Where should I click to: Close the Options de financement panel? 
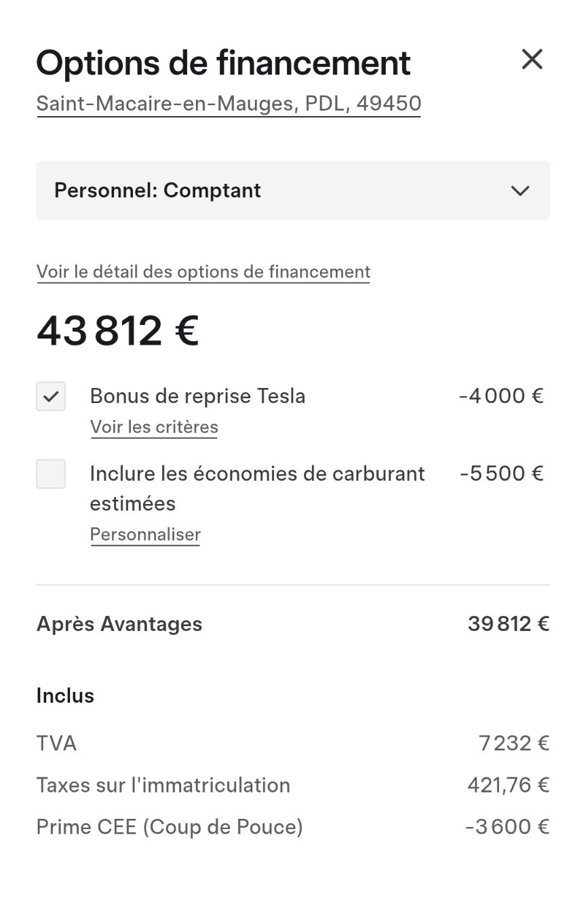pyautogui.click(x=532, y=60)
